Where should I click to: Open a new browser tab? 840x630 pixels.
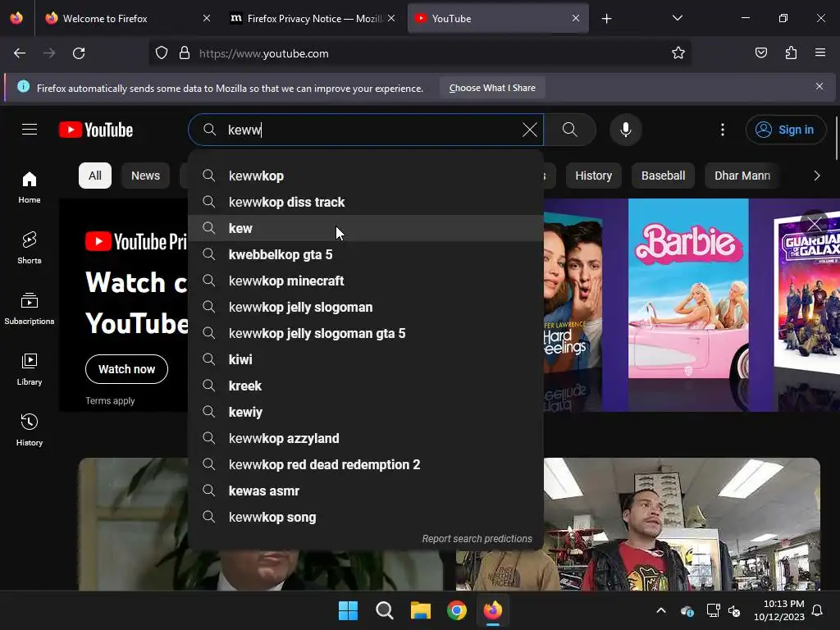(606, 19)
